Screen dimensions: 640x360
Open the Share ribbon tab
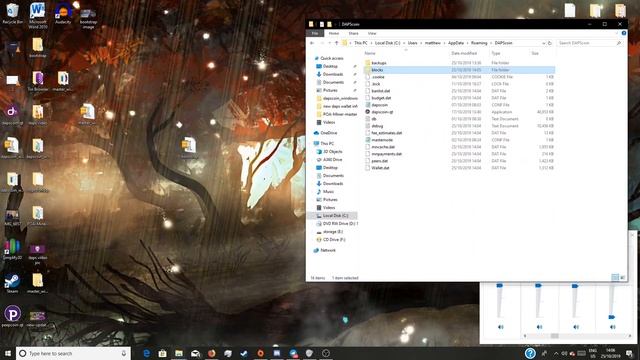tap(353, 33)
